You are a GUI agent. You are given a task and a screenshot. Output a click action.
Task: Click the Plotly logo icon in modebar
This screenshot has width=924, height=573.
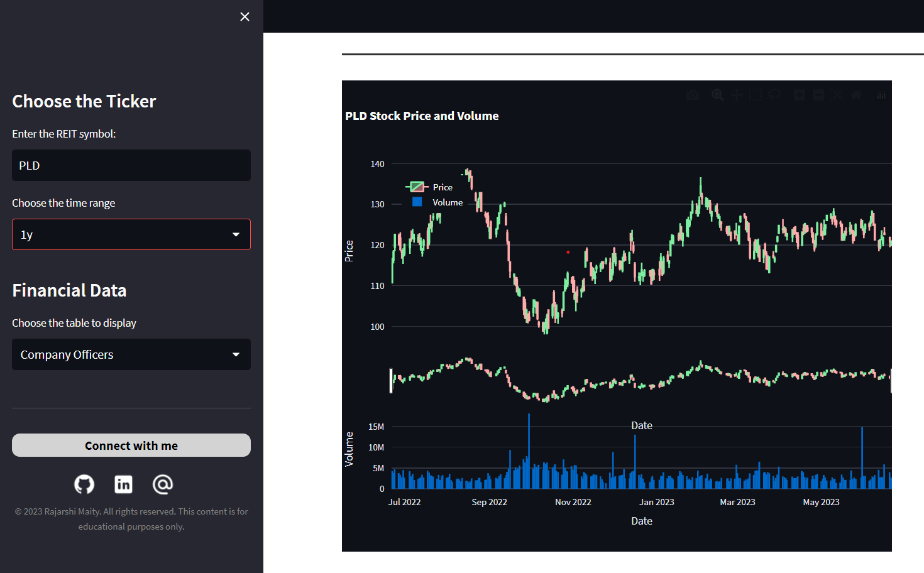[x=881, y=95]
